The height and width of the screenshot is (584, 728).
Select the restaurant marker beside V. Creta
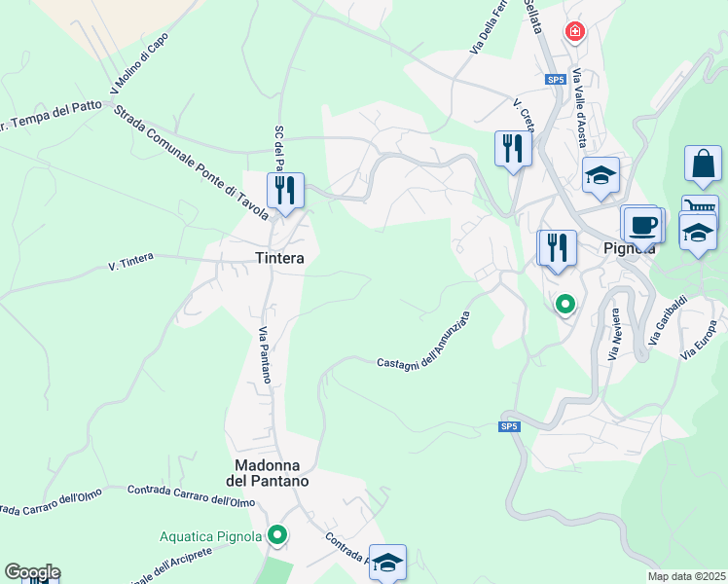(513, 150)
